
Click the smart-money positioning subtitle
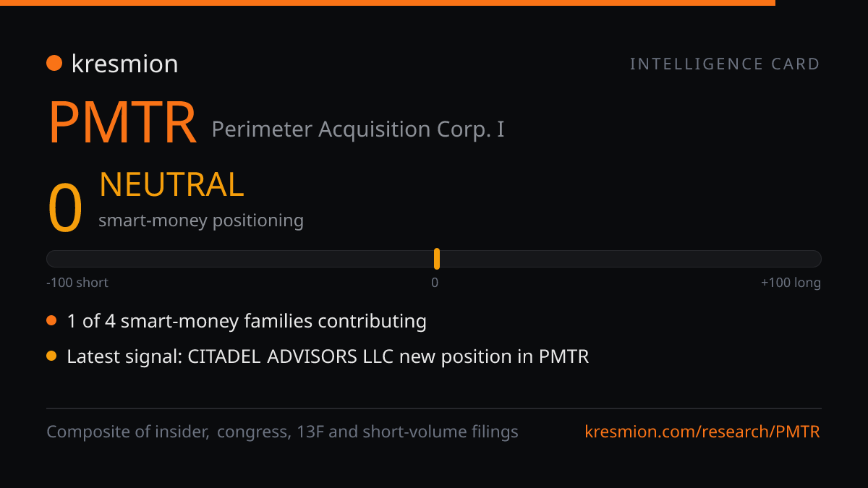point(201,221)
